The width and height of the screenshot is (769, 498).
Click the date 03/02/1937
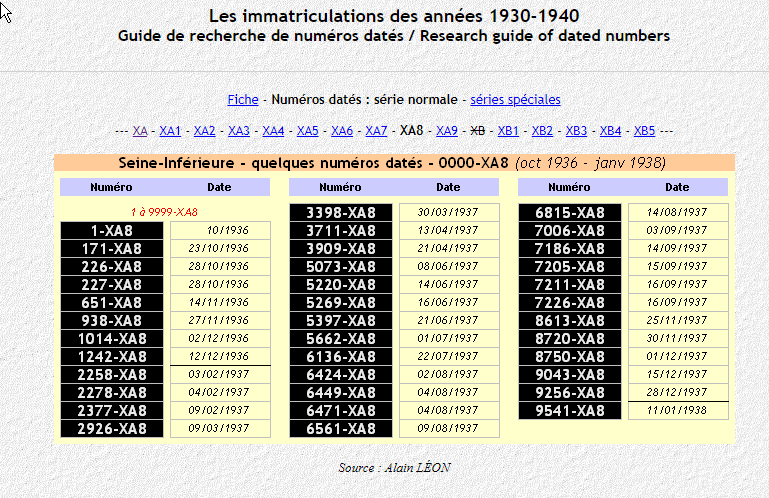click(x=219, y=374)
